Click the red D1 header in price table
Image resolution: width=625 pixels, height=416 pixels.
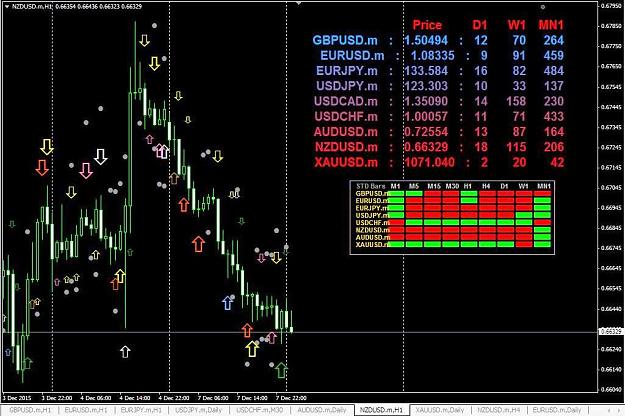pyautogui.click(x=480, y=25)
